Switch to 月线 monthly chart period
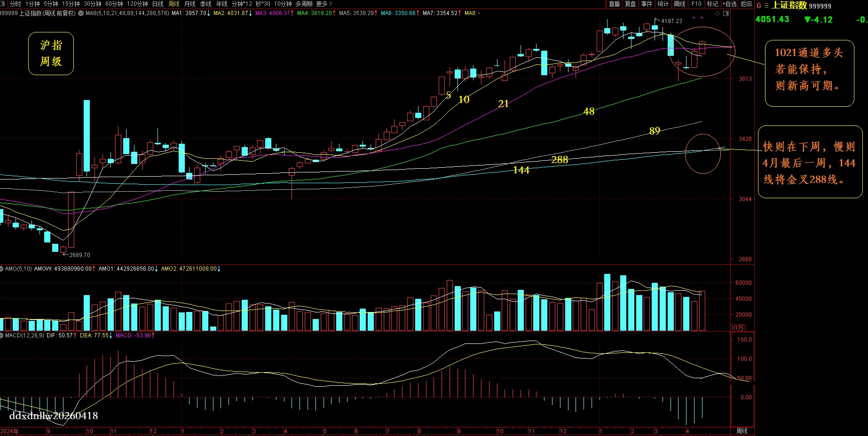 click(190, 4)
